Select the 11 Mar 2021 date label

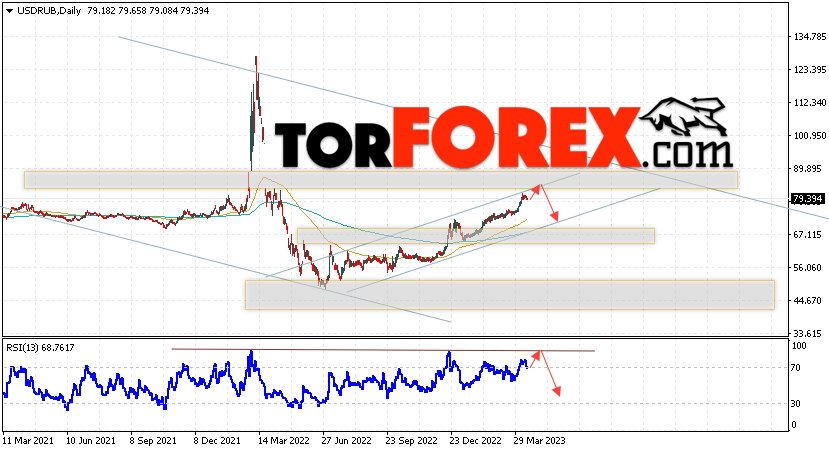(26, 440)
